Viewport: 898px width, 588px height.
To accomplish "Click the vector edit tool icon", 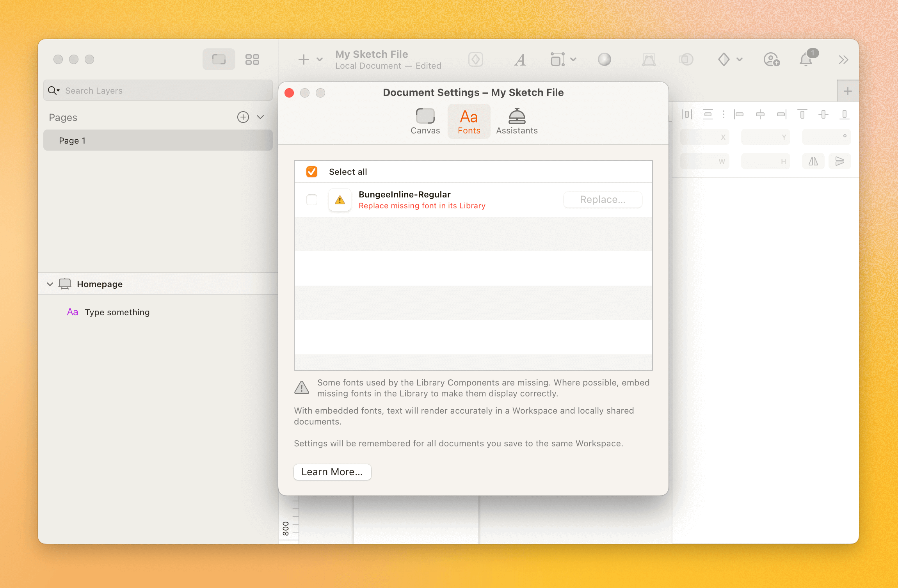I will [649, 60].
